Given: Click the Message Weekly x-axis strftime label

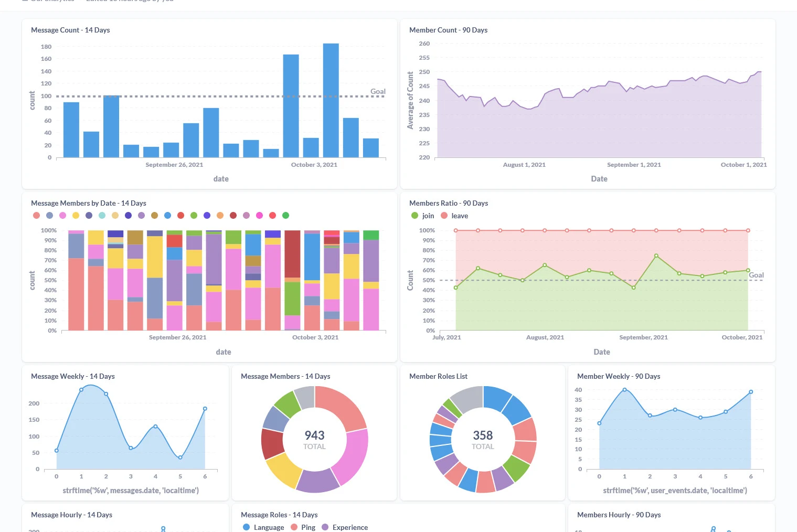Looking at the screenshot, I should coord(131,491).
